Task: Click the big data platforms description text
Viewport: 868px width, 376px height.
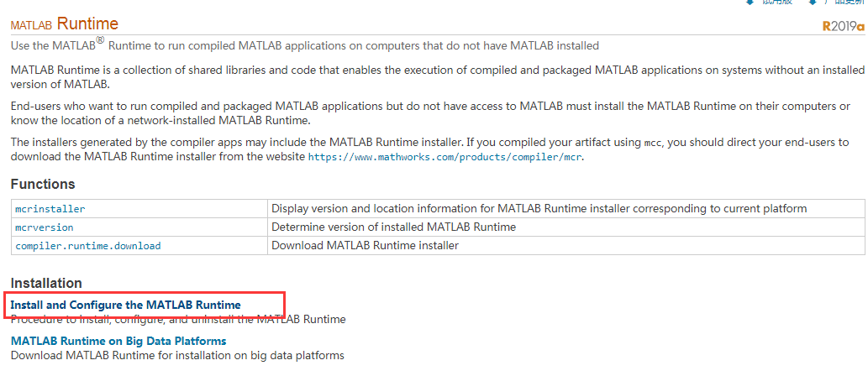Action: [177, 356]
